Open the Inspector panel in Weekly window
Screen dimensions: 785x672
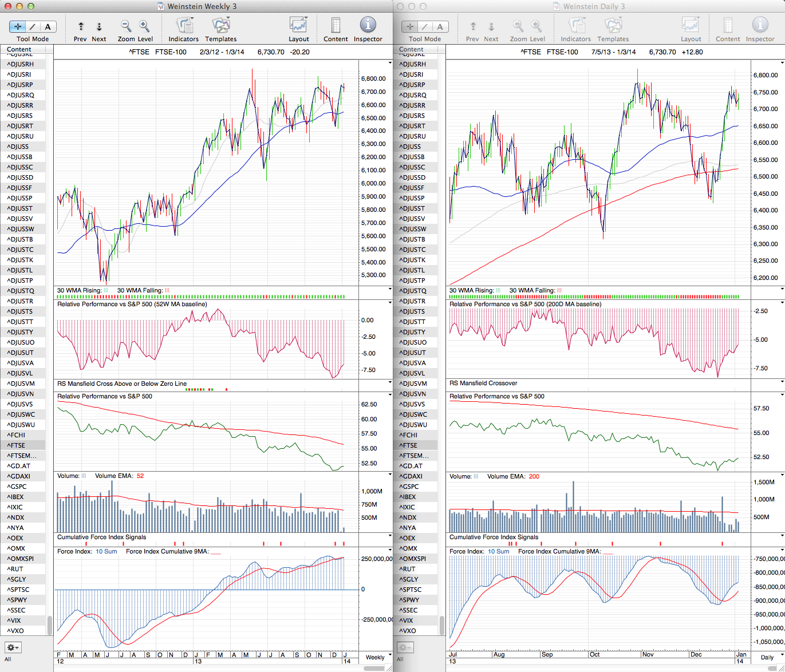(x=368, y=25)
